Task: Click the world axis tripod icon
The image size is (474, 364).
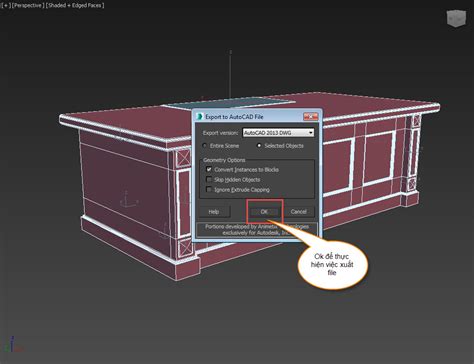Action: [12, 345]
